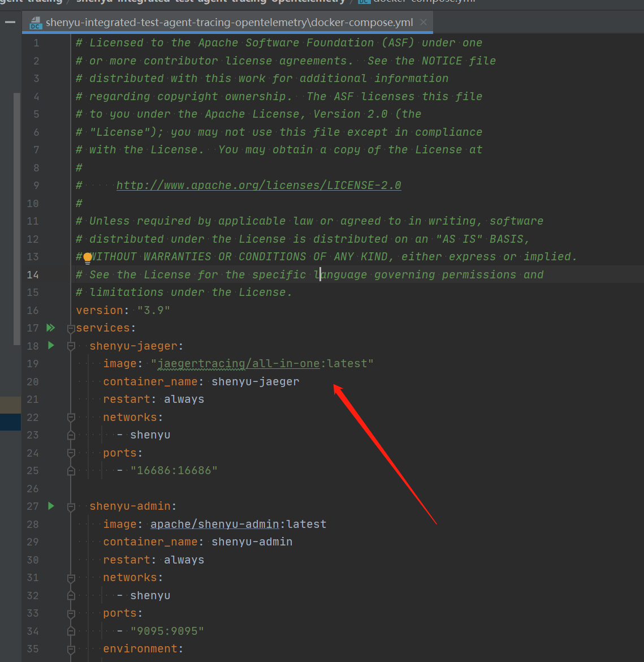Open the jaegertracing/all-in-one image link
This screenshot has height=662, width=644.
coord(239,363)
